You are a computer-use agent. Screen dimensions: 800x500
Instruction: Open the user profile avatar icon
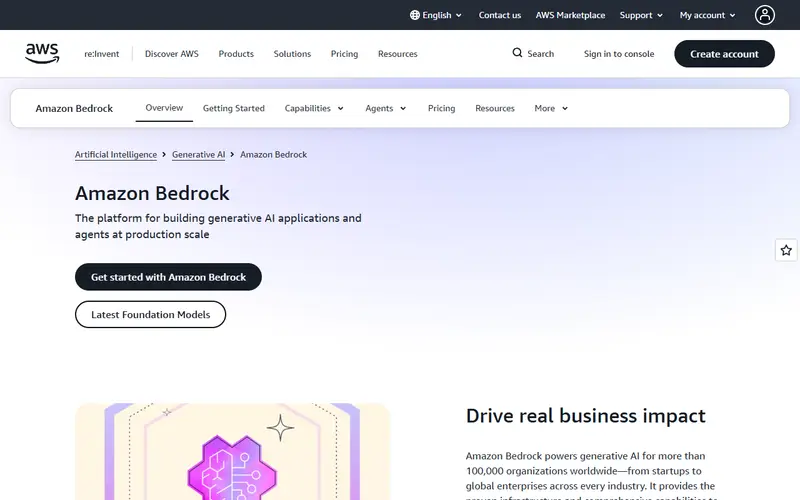764,15
